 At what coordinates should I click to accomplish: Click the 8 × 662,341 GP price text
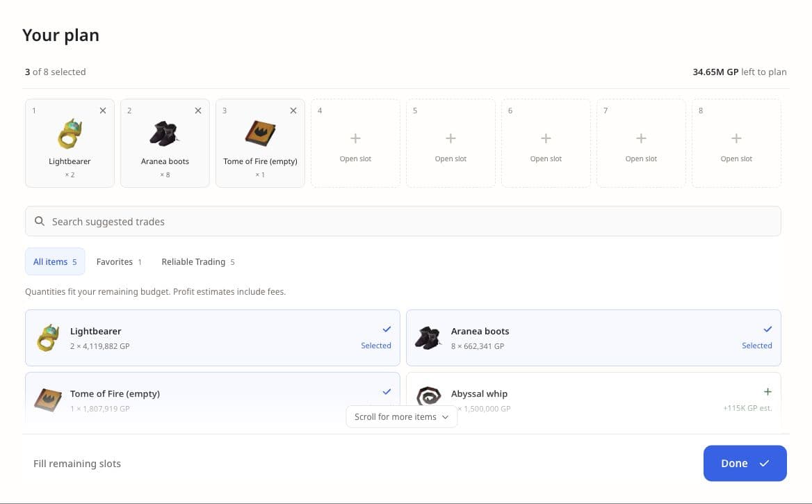point(478,346)
